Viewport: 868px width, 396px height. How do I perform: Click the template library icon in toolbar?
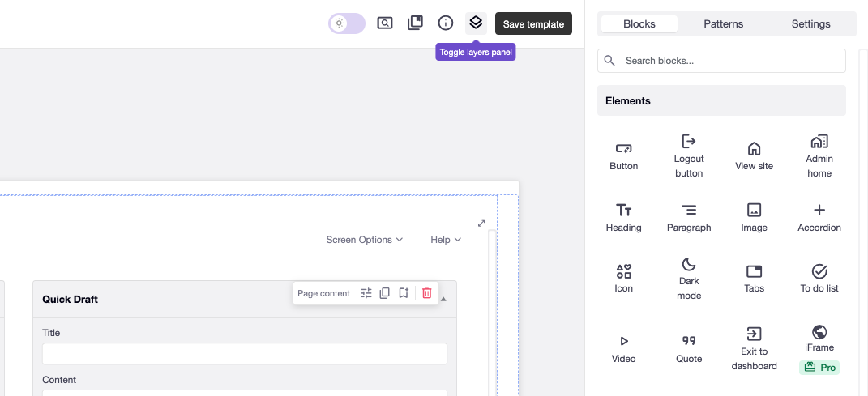(416, 23)
